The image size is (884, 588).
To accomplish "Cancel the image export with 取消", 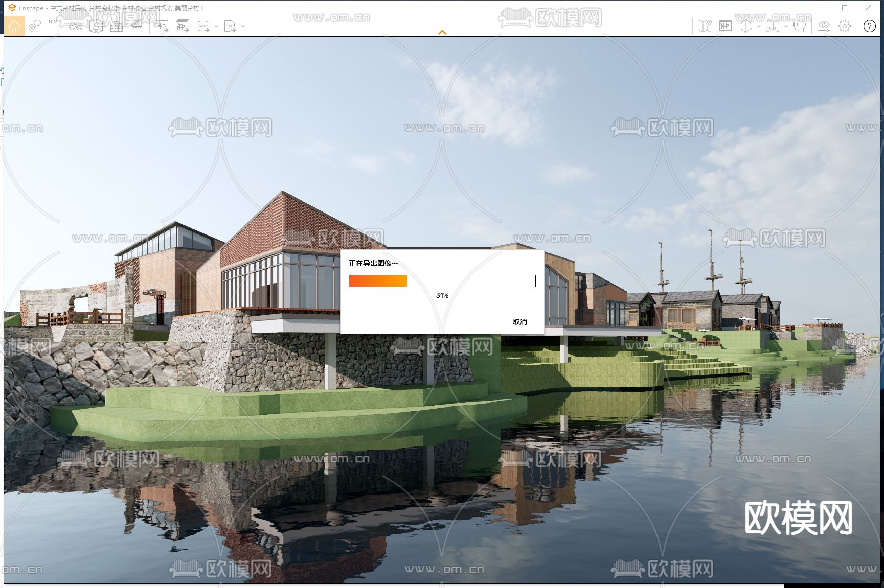I will point(519,322).
